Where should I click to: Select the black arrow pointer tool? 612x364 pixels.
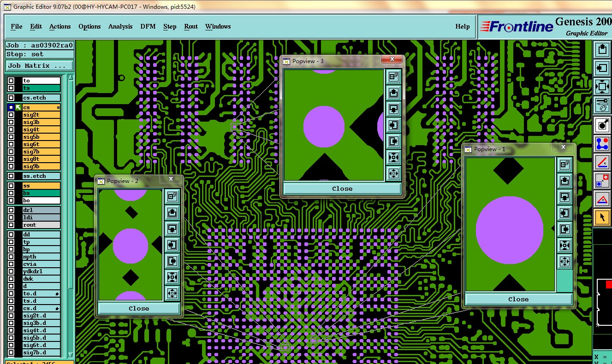(602, 217)
